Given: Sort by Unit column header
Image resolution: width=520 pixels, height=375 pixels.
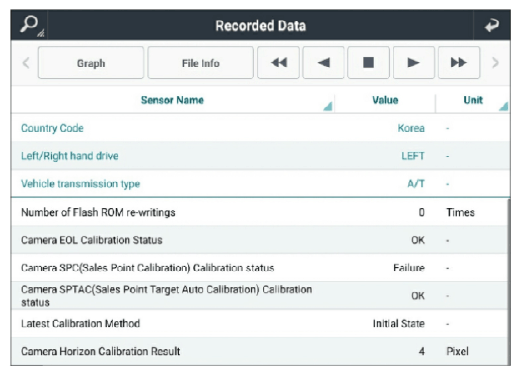Looking at the screenshot, I should coord(473,100).
